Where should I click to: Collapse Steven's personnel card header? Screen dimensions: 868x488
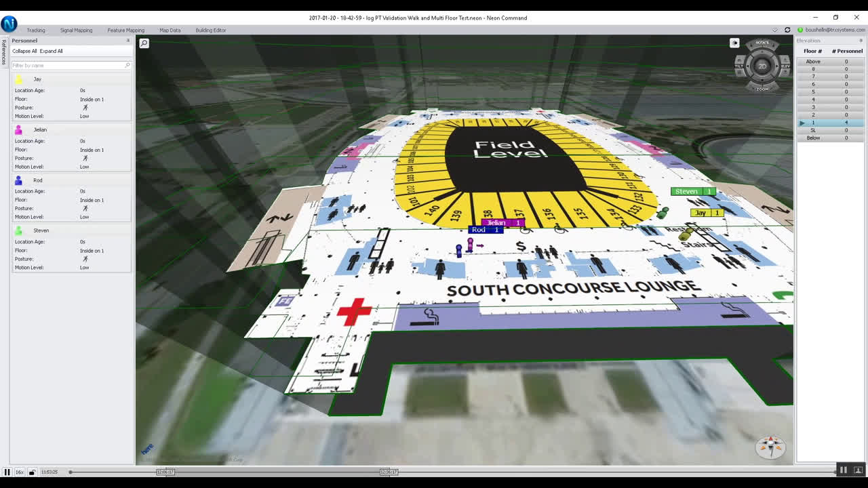(71, 230)
